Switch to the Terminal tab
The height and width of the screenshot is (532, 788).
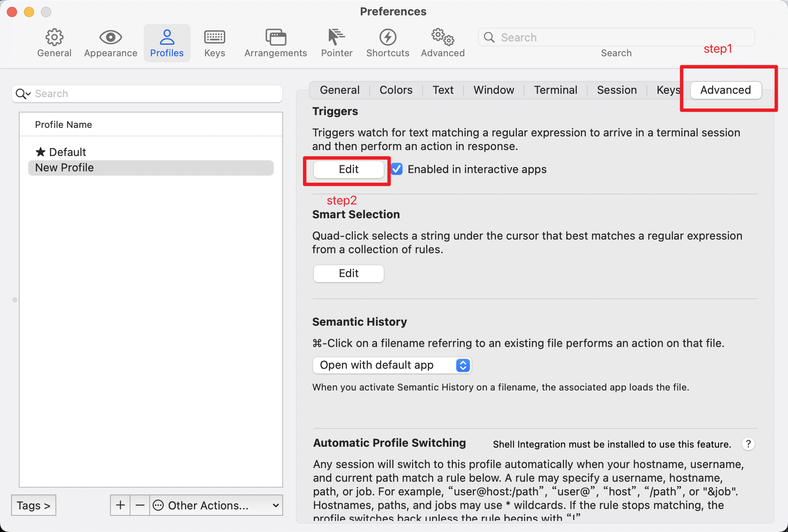point(556,90)
